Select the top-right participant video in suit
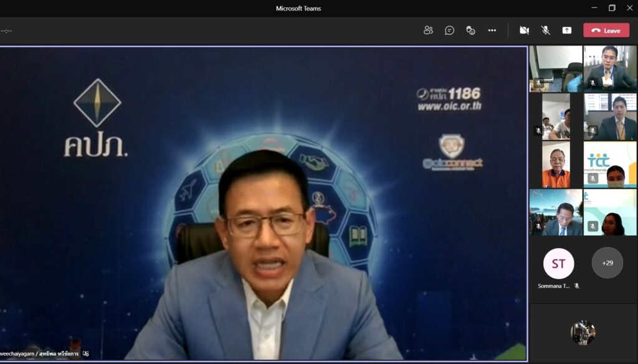This screenshot has width=638, height=364. pos(610,68)
